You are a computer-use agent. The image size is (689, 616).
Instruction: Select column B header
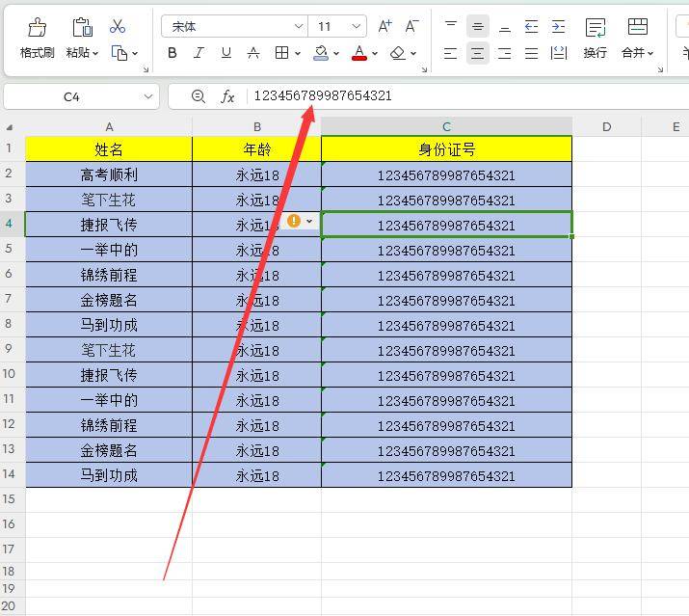click(257, 127)
